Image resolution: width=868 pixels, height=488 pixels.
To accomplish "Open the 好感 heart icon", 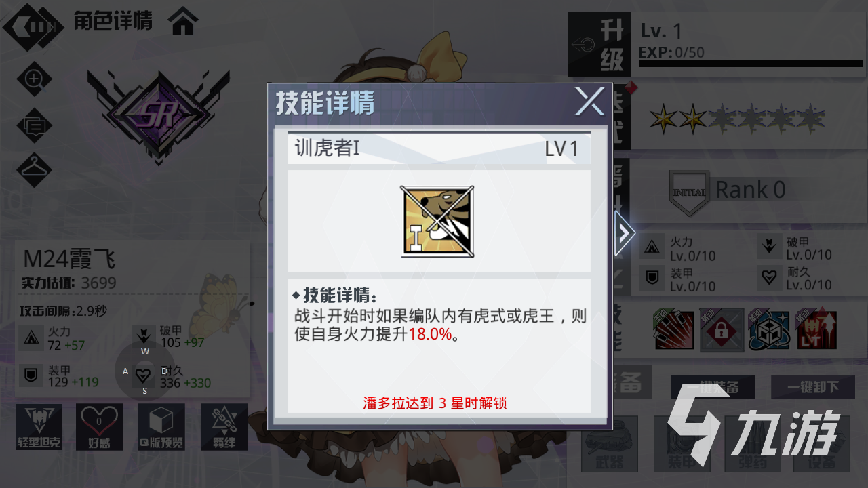I will tap(100, 427).
